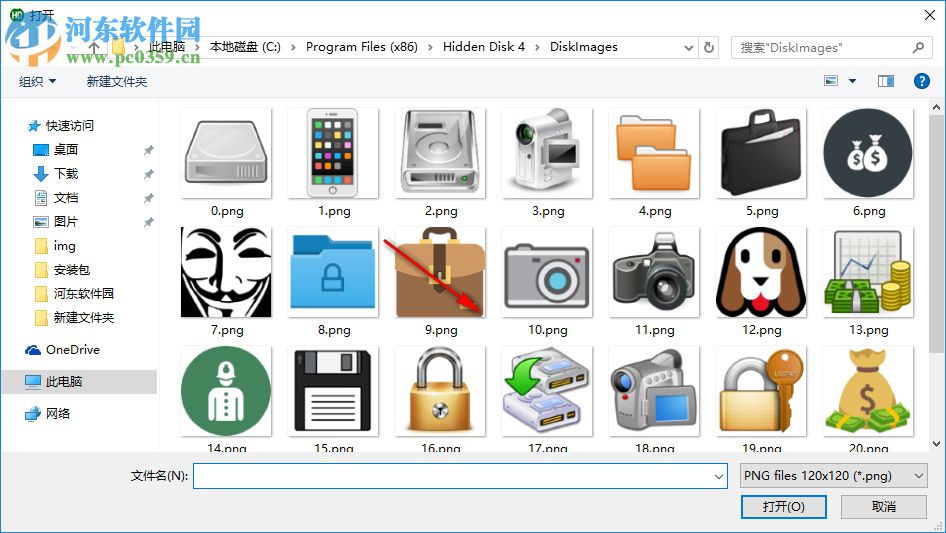Select the 13.png chart and cash image

[868, 272]
